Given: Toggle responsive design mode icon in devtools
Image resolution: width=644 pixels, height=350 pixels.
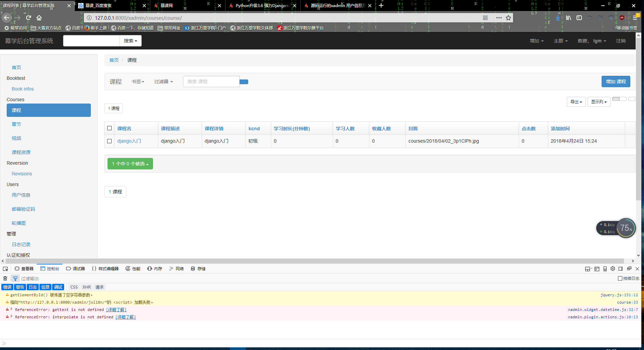Looking at the screenshot, I should 605,269.
